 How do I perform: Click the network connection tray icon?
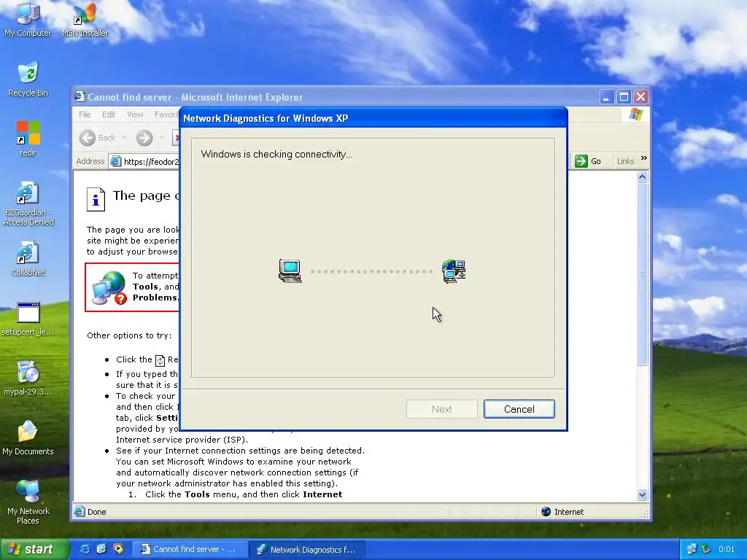tap(692, 549)
